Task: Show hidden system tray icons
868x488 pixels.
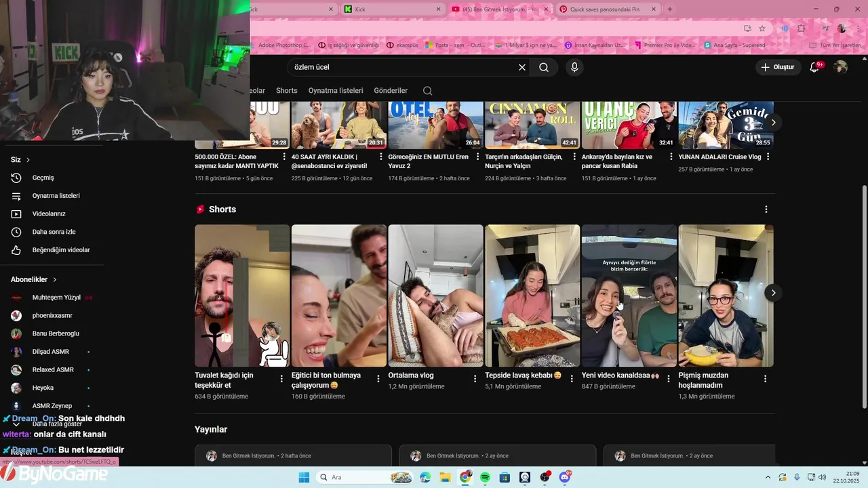Action: click(768, 477)
